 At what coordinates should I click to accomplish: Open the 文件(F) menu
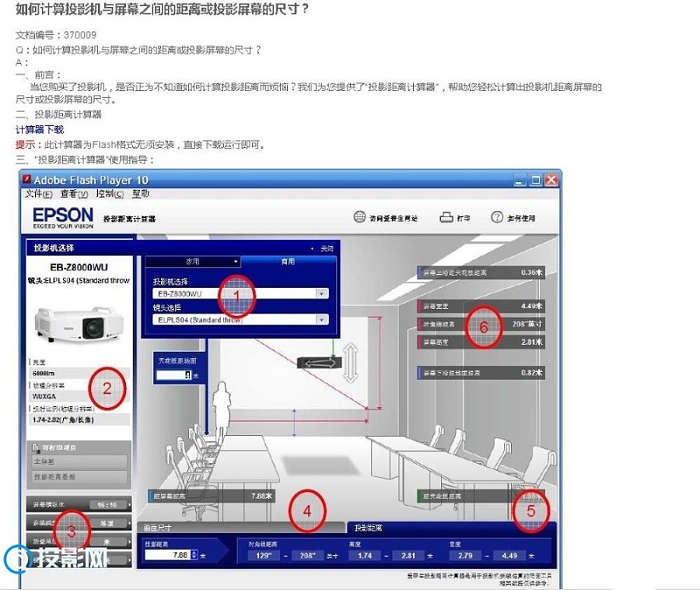(38, 193)
